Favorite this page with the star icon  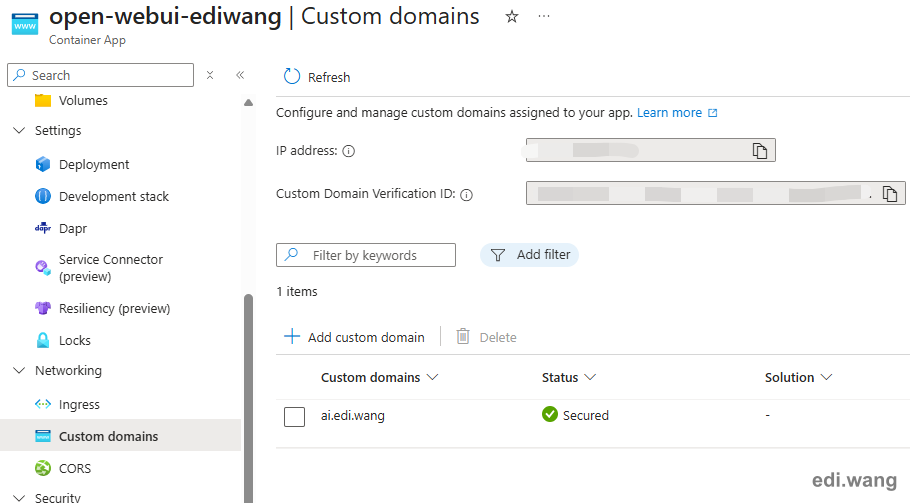[x=511, y=17]
